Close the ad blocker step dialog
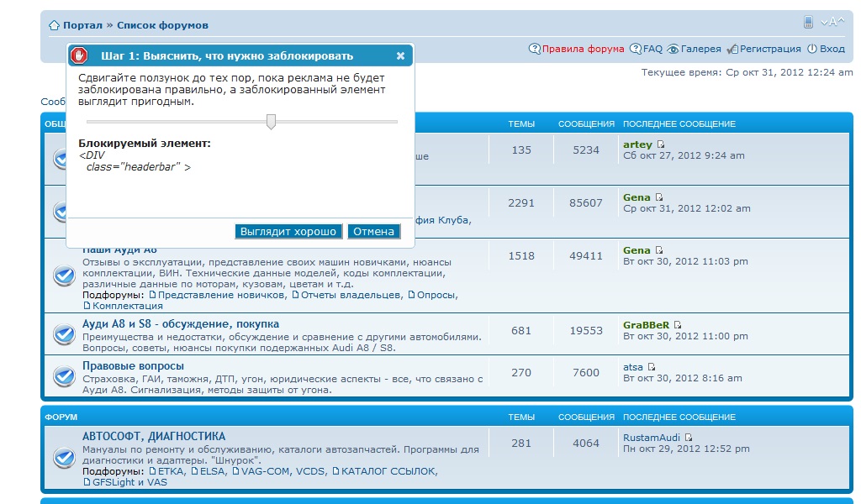This screenshot has width=861, height=504. coord(400,56)
